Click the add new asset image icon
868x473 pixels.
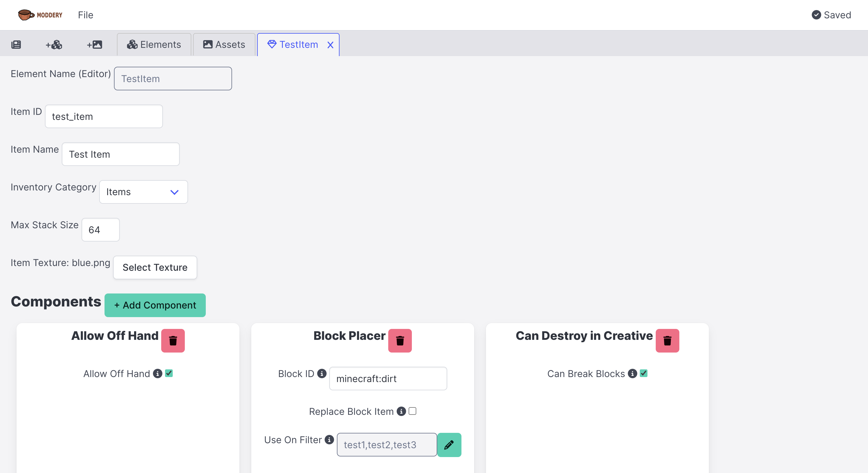95,45
